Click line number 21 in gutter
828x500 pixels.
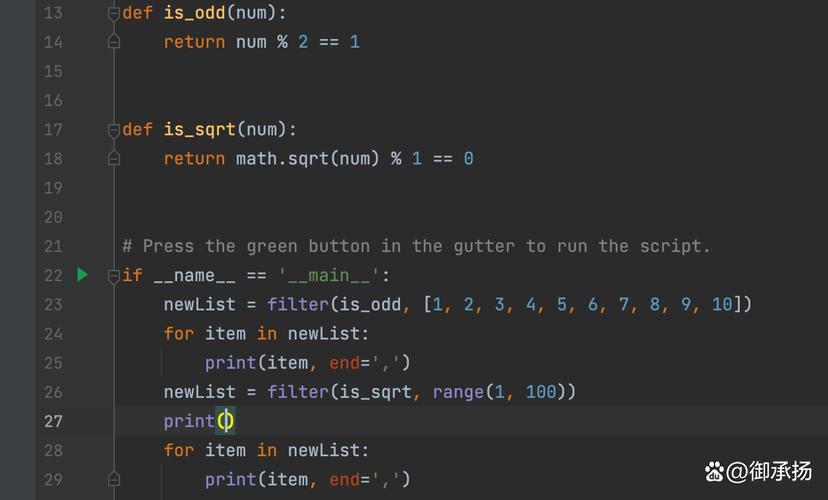click(x=53, y=247)
